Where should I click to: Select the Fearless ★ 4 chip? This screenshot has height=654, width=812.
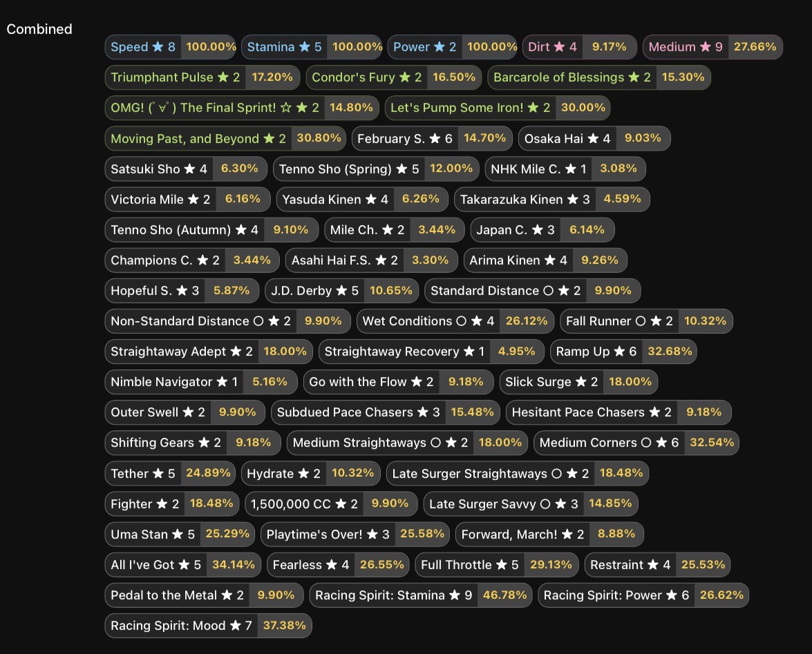pos(338,564)
